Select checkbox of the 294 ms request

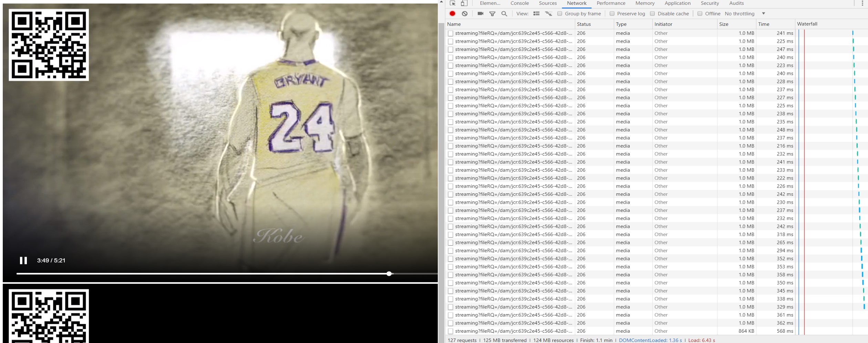tap(450, 251)
